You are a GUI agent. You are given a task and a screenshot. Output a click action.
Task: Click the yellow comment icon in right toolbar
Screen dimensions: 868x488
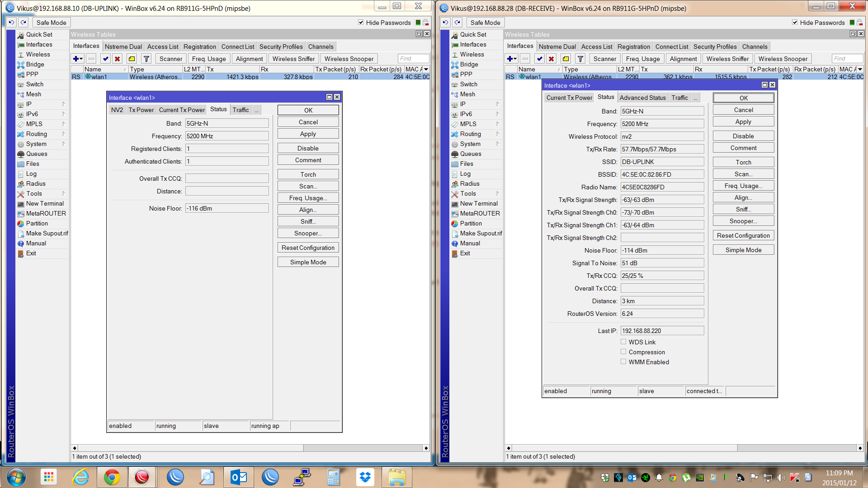coord(566,59)
